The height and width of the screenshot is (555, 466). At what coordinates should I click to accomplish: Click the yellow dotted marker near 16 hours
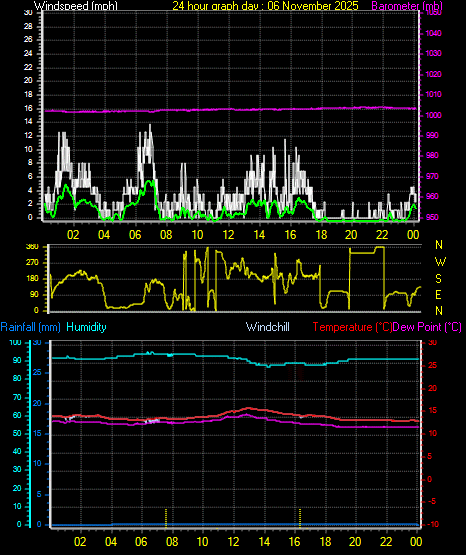[300, 518]
